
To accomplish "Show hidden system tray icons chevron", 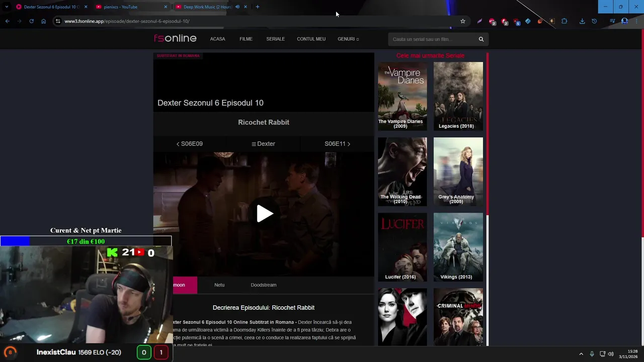I will point(581,354).
